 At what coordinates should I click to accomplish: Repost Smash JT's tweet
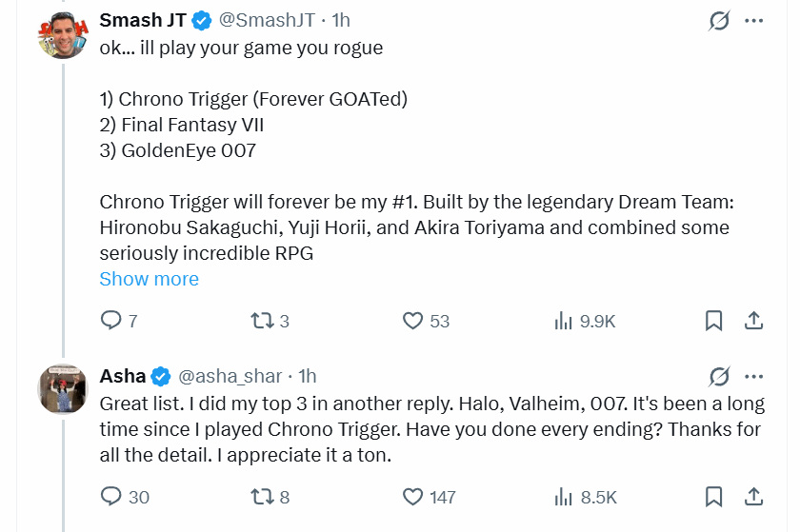260,321
